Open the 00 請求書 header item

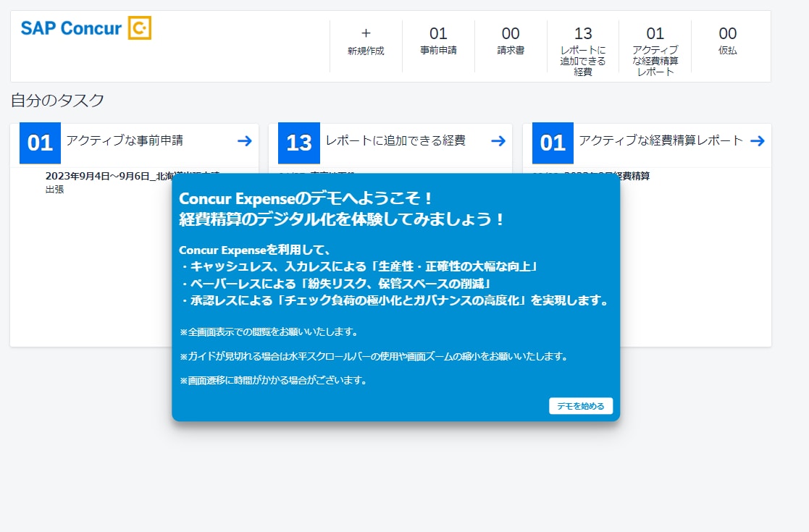click(x=511, y=41)
